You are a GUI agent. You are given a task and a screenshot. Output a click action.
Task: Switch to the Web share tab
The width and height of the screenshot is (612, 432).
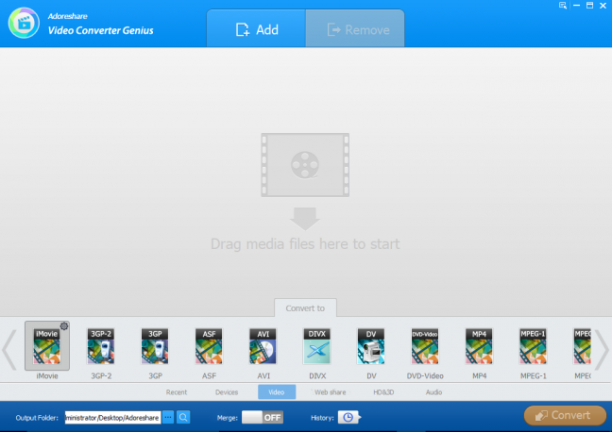(x=330, y=392)
